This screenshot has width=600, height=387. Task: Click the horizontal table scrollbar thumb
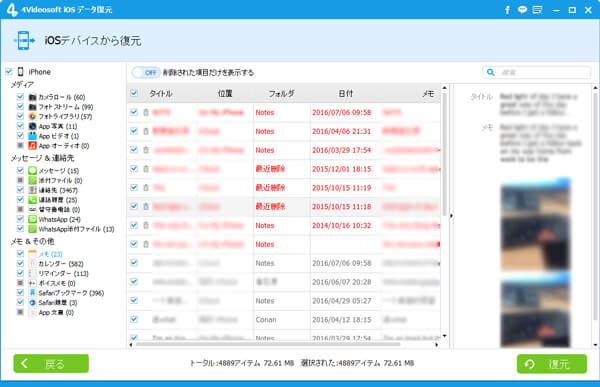pos(268,345)
